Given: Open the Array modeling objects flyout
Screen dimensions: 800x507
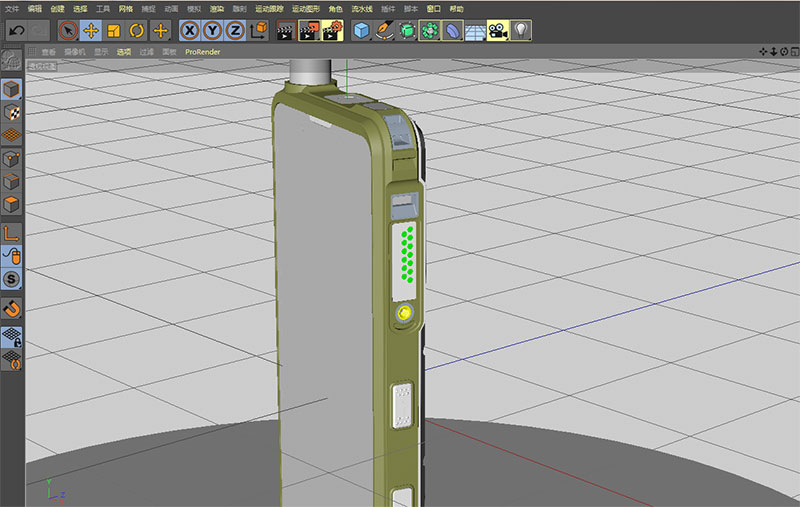Looking at the screenshot, I should 430,31.
